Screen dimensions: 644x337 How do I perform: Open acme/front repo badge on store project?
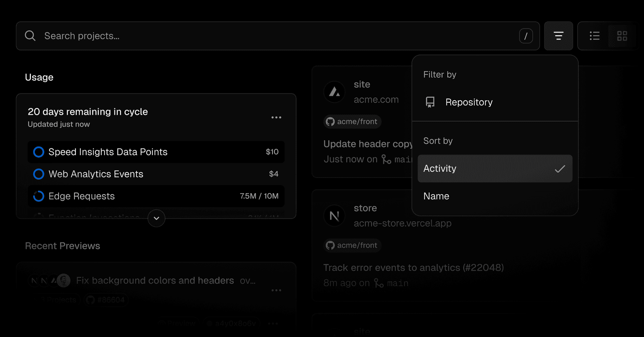[352, 245]
